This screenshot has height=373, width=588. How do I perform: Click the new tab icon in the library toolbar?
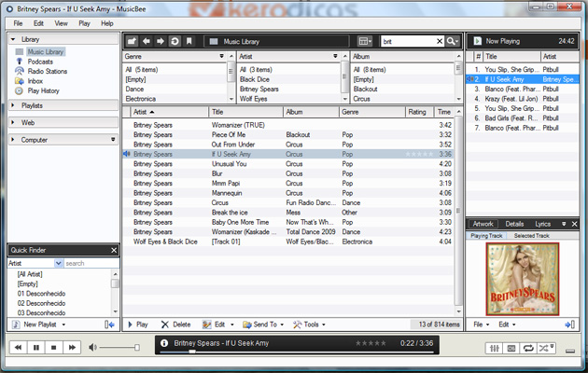(132, 41)
